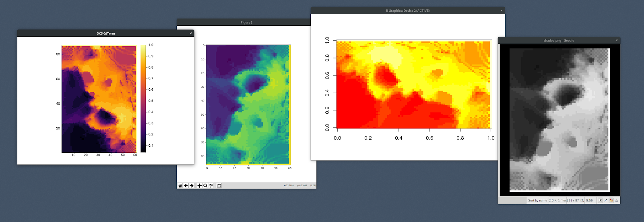The height and width of the screenshot is (222, 644).
Task: Focus the Figure 1 title bar
Action: [246, 23]
